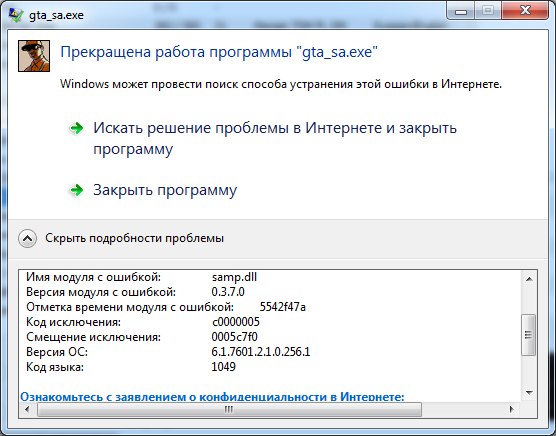Click horizontal scrollbar right arrow
The width and height of the screenshot is (556, 436).
tap(511, 409)
